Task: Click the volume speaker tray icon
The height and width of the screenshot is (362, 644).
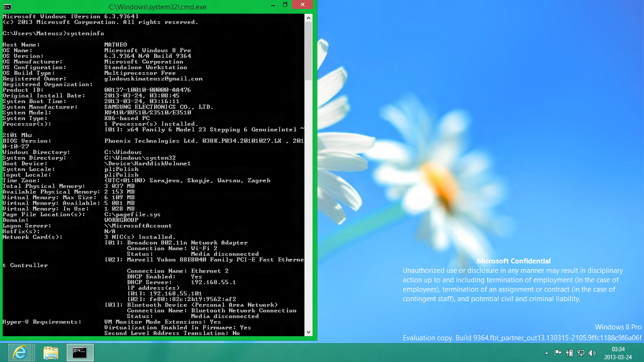Action: (592, 353)
